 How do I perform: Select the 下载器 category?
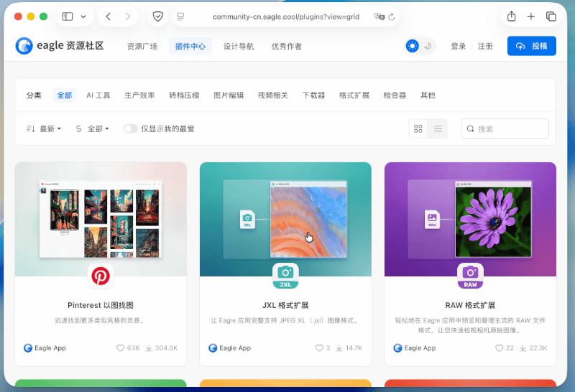point(313,95)
